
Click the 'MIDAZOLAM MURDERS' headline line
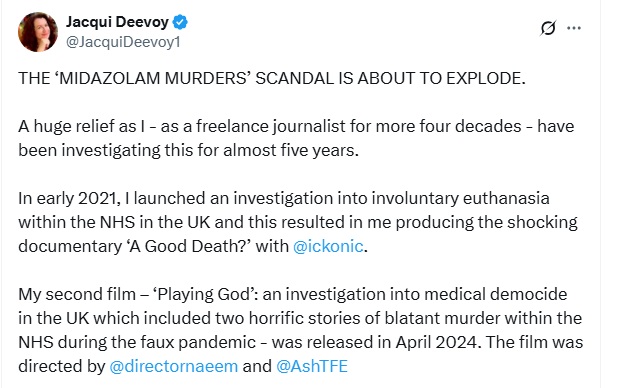[272, 78]
